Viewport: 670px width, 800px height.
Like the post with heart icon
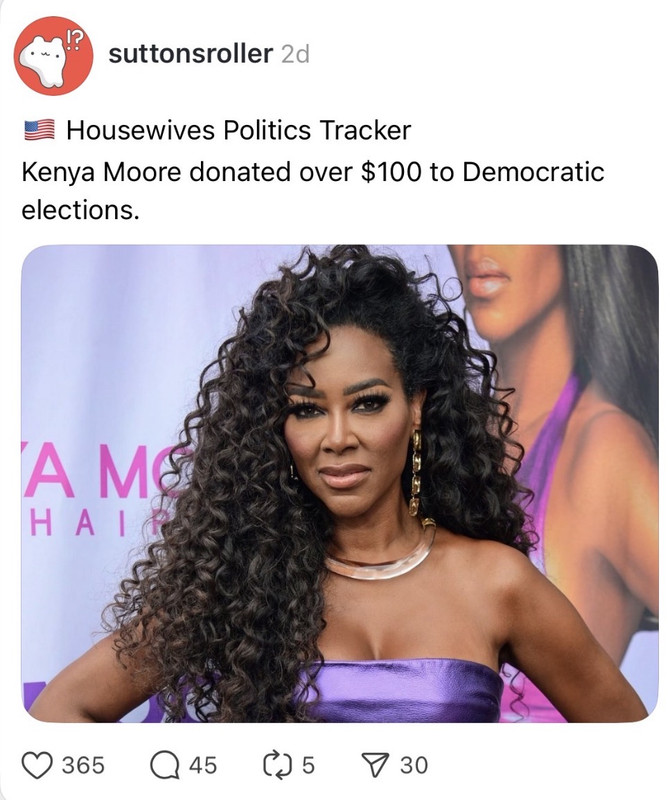click(x=37, y=765)
